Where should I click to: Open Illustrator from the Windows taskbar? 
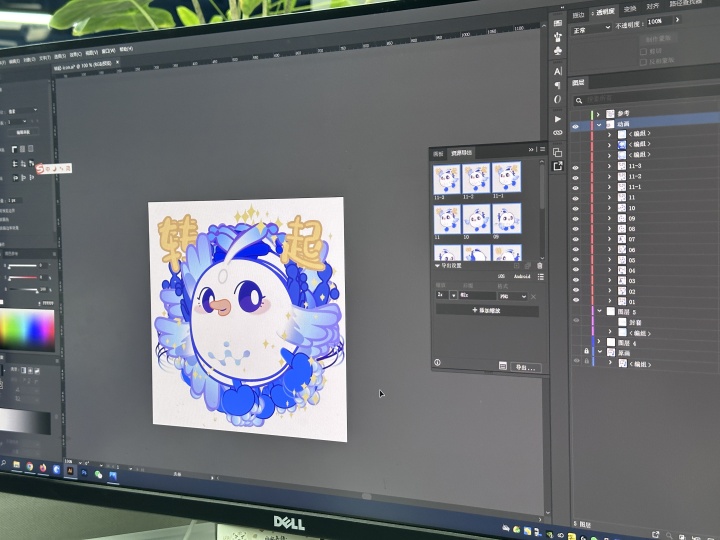(70, 471)
